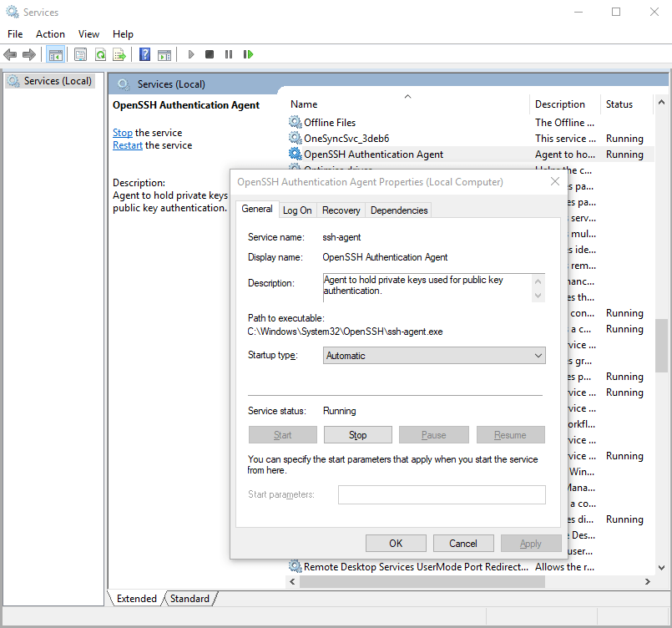
Task: Toggle Show/Hide Console Tree toolbar icon
Action: tap(56, 54)
